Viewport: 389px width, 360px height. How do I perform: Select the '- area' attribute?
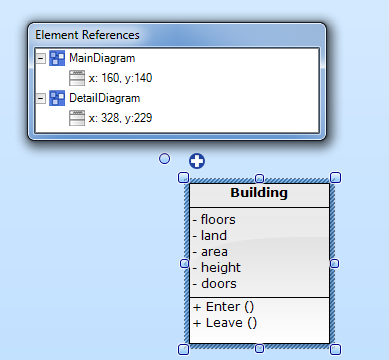coord(210,252)
